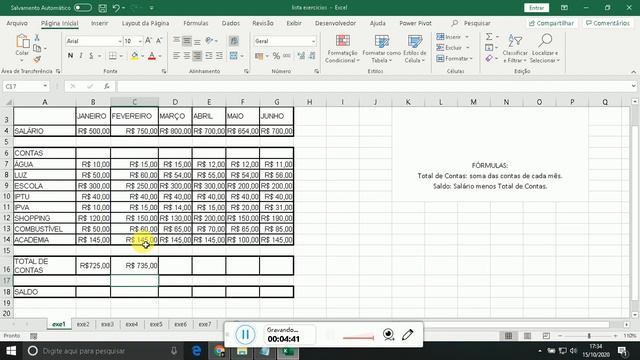This screenshot has width=640, height=360.
Task: Click the Formatar cells button
Action: point(454,59)
